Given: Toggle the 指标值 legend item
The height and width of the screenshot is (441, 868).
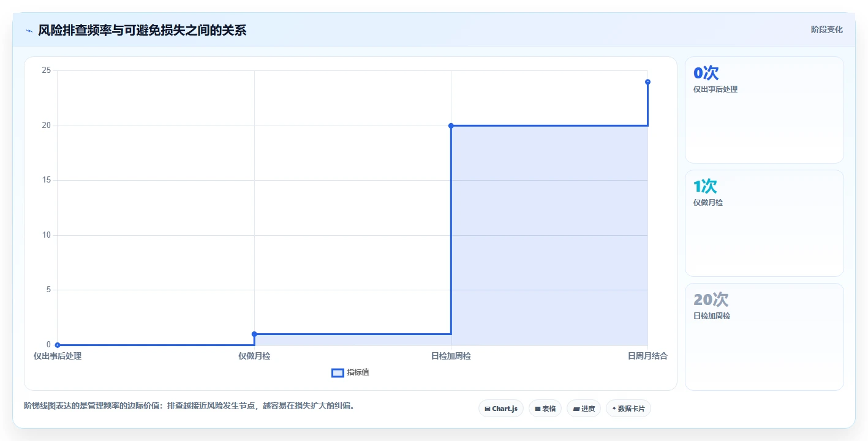Looking at the screenshot, I should tap(350, 372).
